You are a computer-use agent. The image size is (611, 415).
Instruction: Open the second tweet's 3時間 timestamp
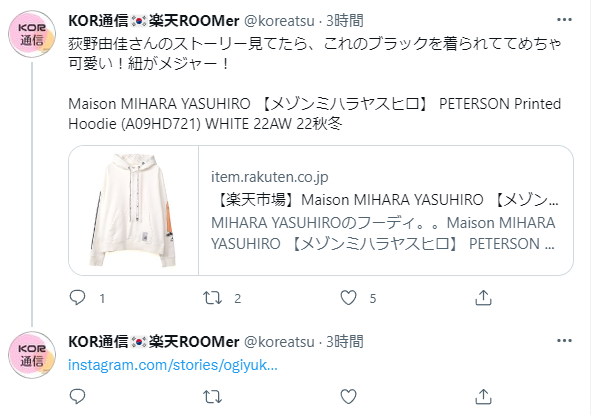pyautogui.click(x=344, y=342)
